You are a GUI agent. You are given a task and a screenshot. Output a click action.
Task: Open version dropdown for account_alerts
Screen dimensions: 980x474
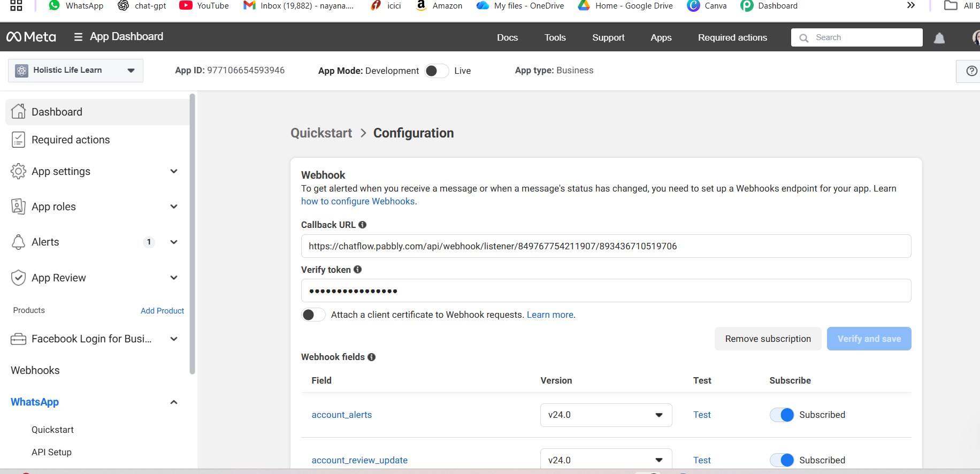point(606,415)
